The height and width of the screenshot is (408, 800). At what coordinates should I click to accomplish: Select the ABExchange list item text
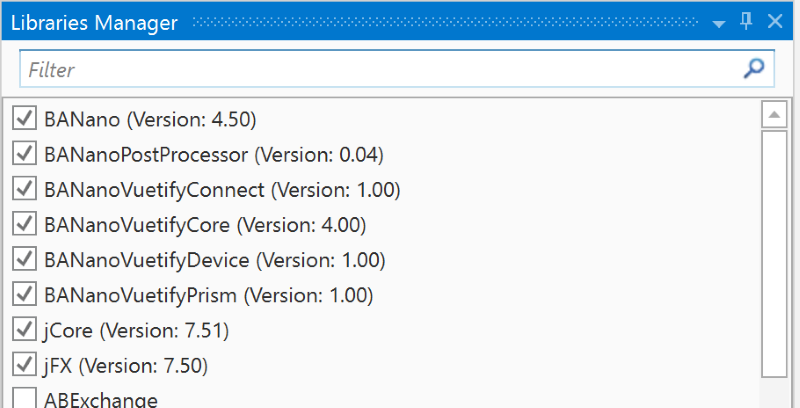click(x=100, y=399)
